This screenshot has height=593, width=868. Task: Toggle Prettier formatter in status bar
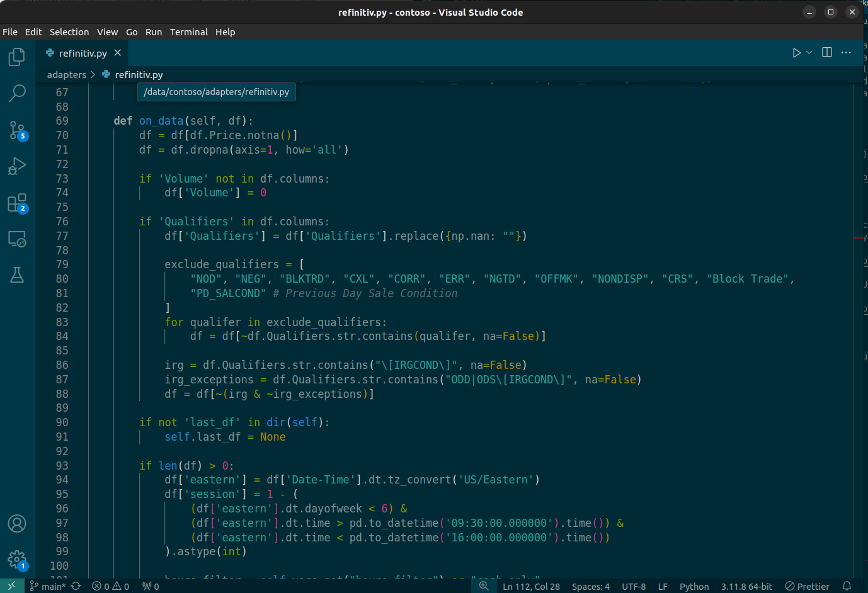point(807,586)
